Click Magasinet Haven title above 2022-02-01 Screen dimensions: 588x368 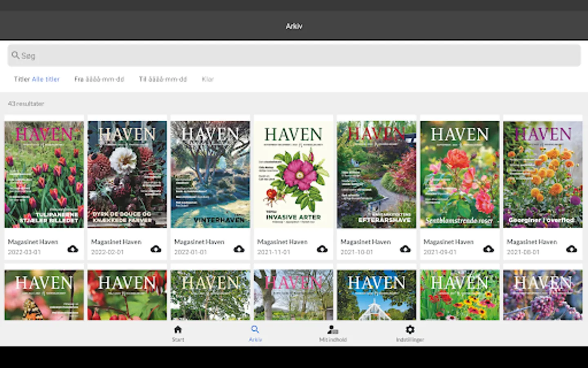(x=116, y=242)
